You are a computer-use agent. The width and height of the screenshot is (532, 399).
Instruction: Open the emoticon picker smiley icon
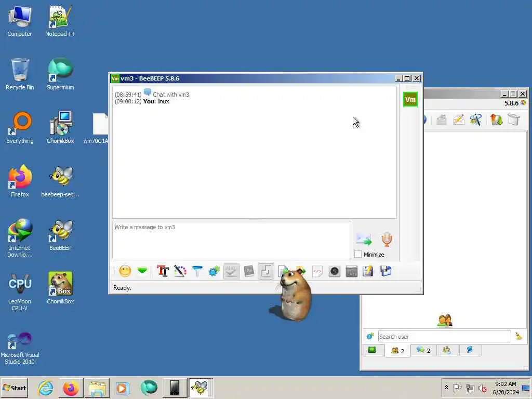coord(125,271)
